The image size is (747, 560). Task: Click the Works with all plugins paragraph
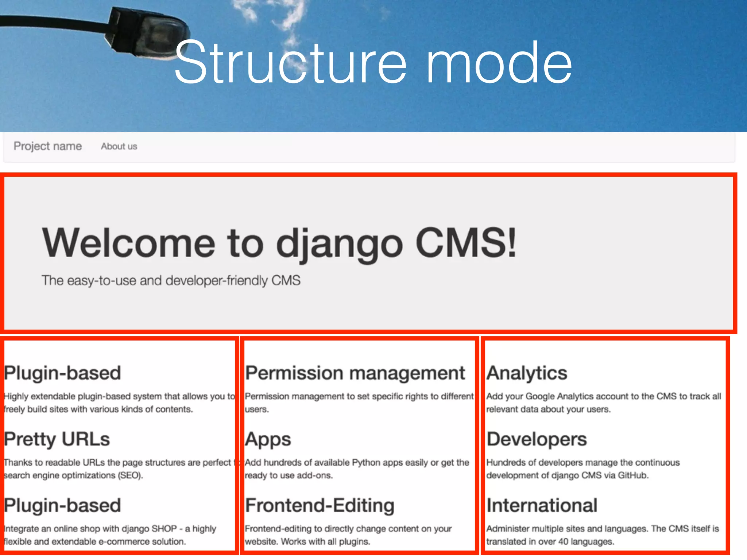click(348, 535)
